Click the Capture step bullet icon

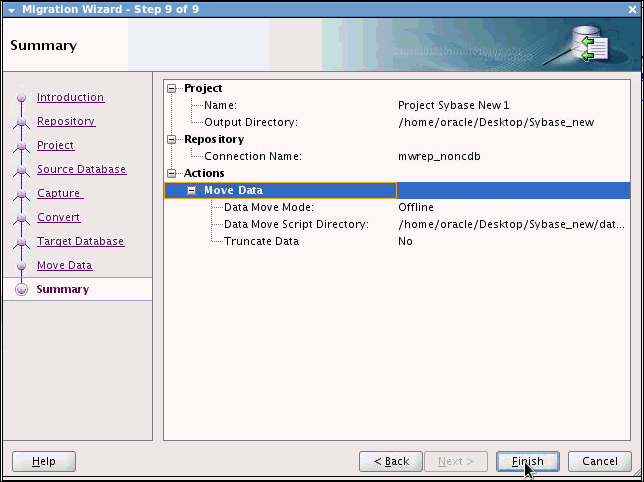[x=21, y=194]
